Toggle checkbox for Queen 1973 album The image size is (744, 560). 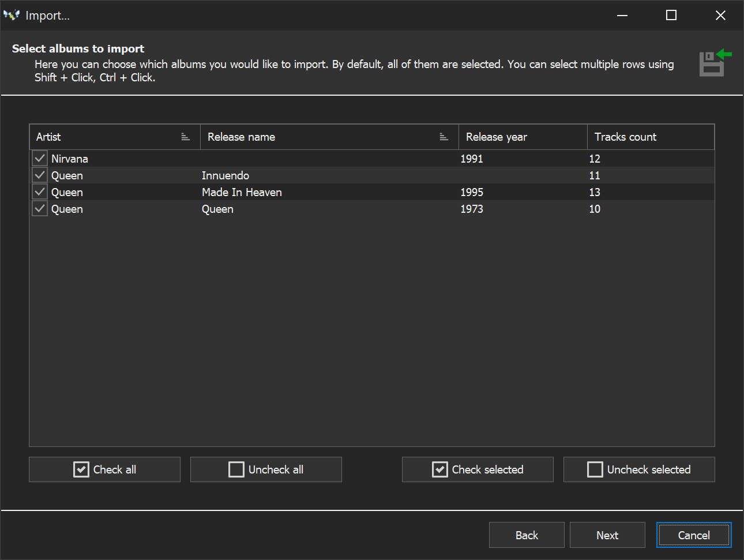pos(40,209)
